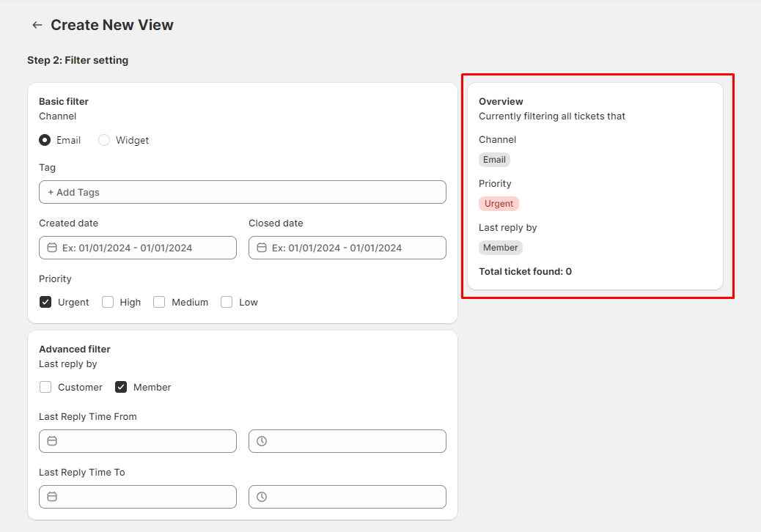The height and width of the screenshot is (532, 761).
Task: Click 'Currently filtering all tickets that' text
Action: click(x=552, y=117)
